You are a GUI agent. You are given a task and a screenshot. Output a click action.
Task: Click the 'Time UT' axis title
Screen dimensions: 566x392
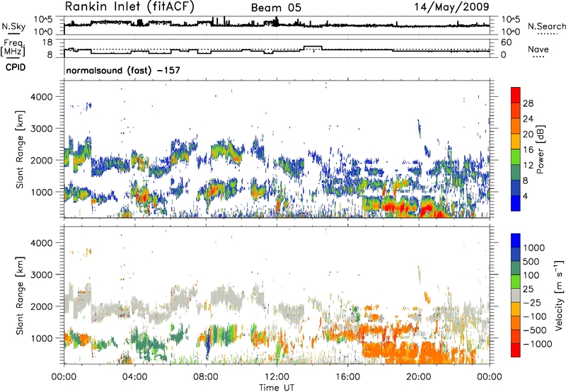[277, 388]
